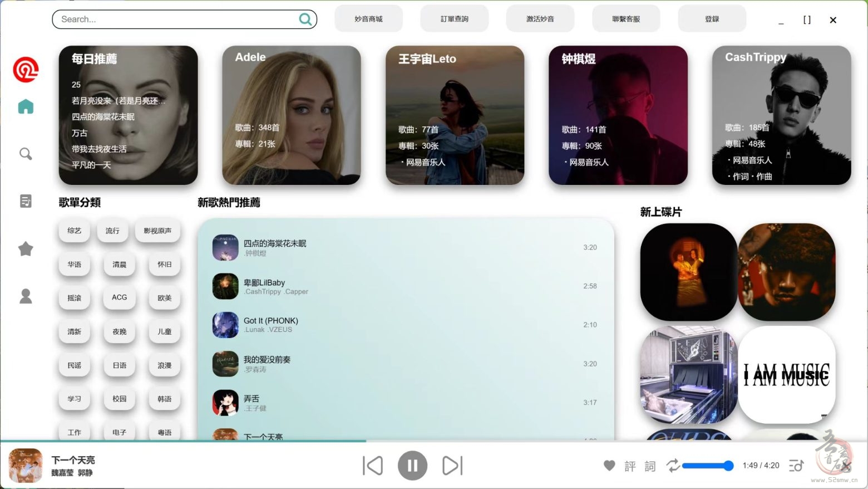The height and width of the screenshot is (489, 868).
Task: Open the CashTrippy artist card
Action: (781, 115)
